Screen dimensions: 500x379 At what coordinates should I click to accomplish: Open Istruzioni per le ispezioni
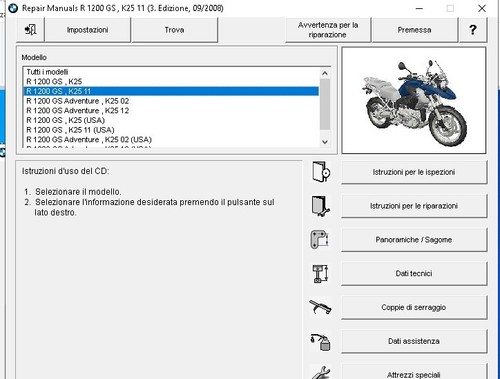(x=414, y=172)
